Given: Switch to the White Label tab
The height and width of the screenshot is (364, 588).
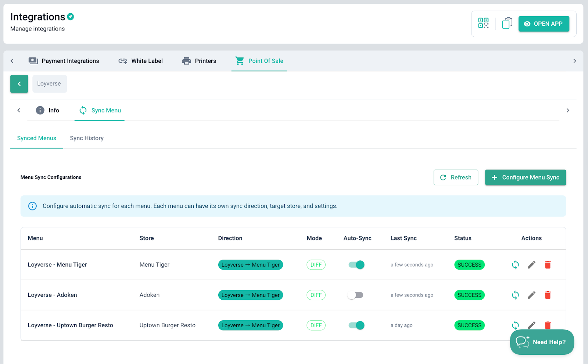Looking at the screenshot, I should 141,61.
